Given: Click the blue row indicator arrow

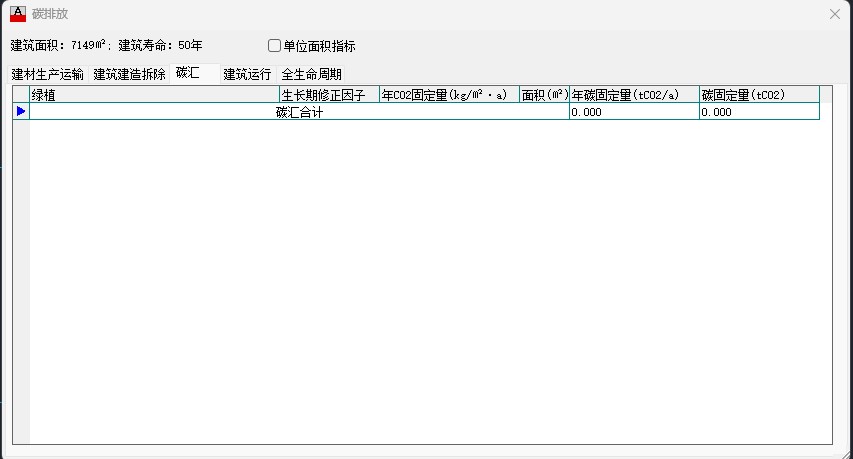Looking at the screenshot, I should click(21, 112).
